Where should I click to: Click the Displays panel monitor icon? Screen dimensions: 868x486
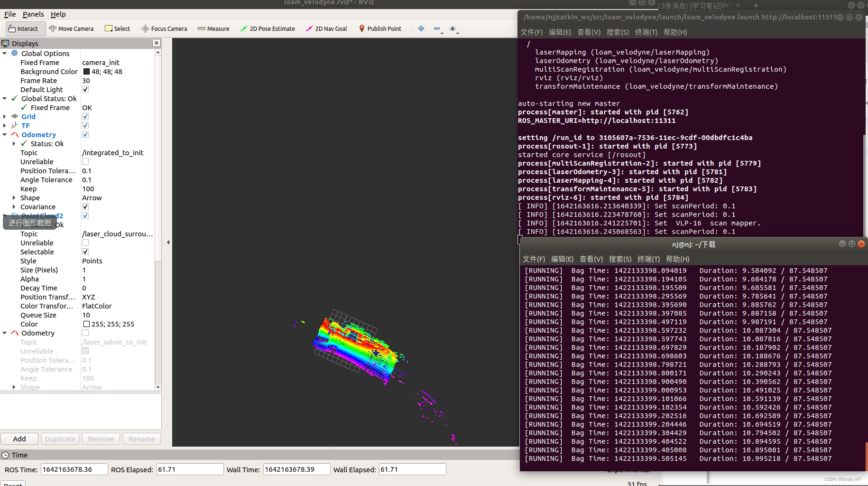coord(5,43)
